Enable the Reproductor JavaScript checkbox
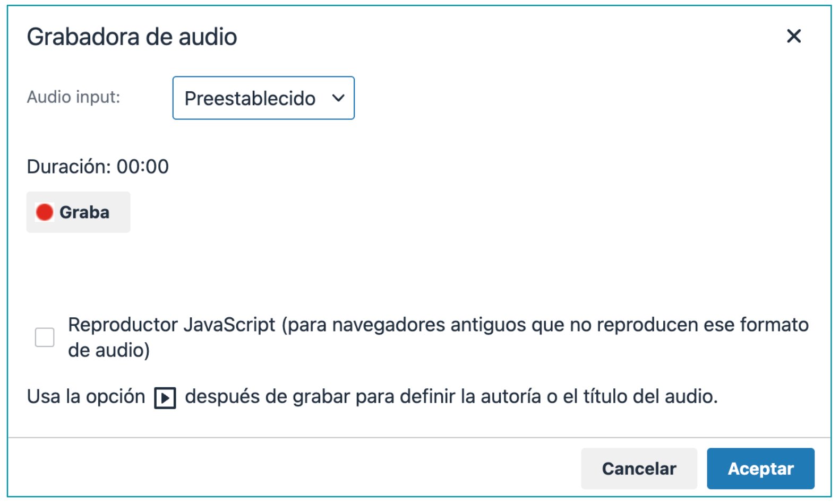 point(45,337)
